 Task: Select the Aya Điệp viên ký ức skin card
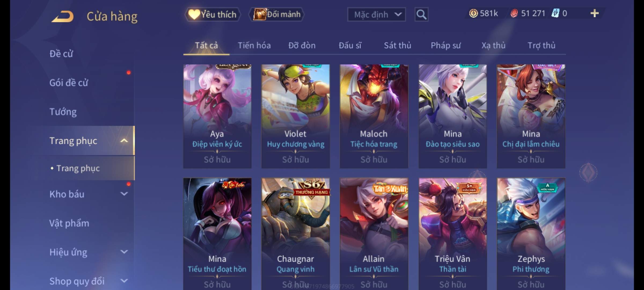click(x=217, y=116)
